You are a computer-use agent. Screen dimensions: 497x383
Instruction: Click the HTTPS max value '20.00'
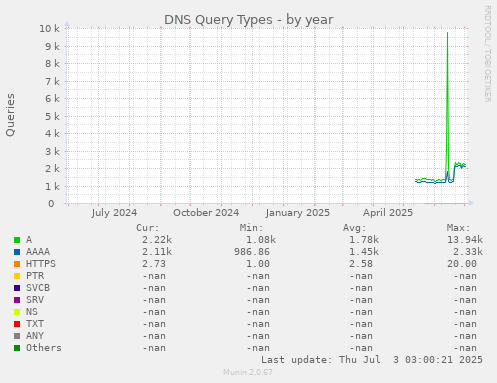coord(462,264)
